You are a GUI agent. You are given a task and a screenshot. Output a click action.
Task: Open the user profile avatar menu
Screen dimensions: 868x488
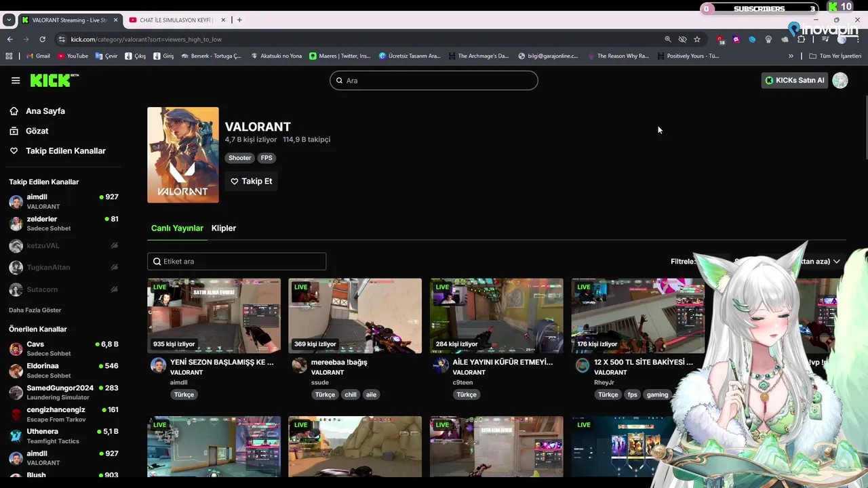pos(840,81)
